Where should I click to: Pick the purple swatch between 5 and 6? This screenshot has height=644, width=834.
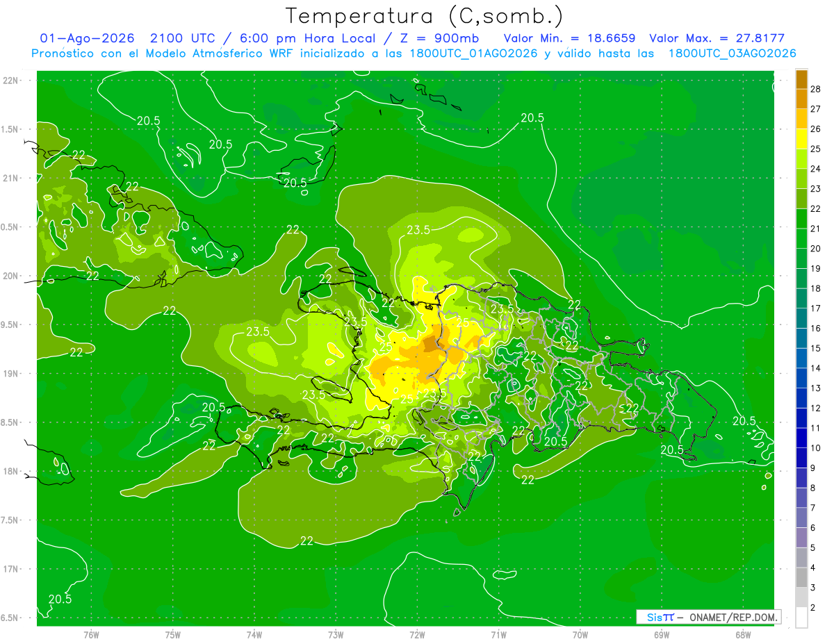[x=801, y=538]
